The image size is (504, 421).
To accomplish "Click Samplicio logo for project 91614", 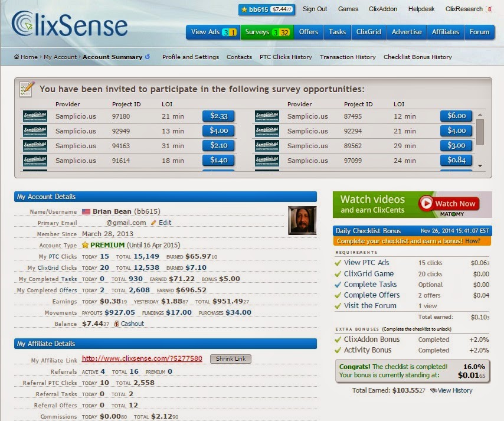I will pos(35,161).
